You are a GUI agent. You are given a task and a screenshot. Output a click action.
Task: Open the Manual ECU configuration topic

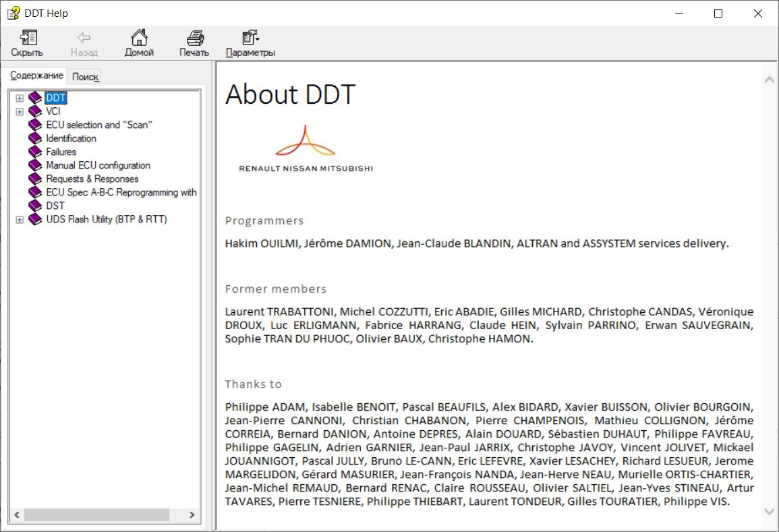[98, 165]
